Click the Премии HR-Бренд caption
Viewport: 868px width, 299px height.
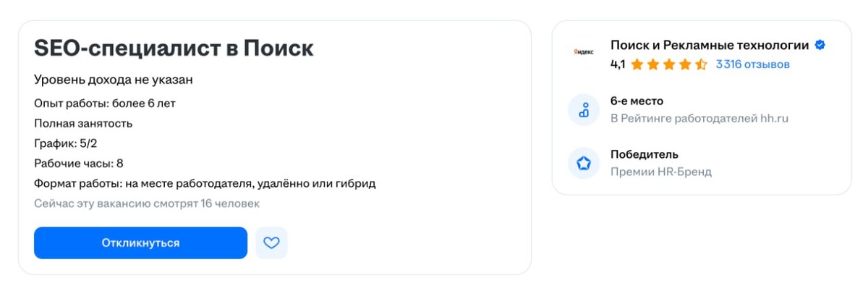click(x=660, y=172)
